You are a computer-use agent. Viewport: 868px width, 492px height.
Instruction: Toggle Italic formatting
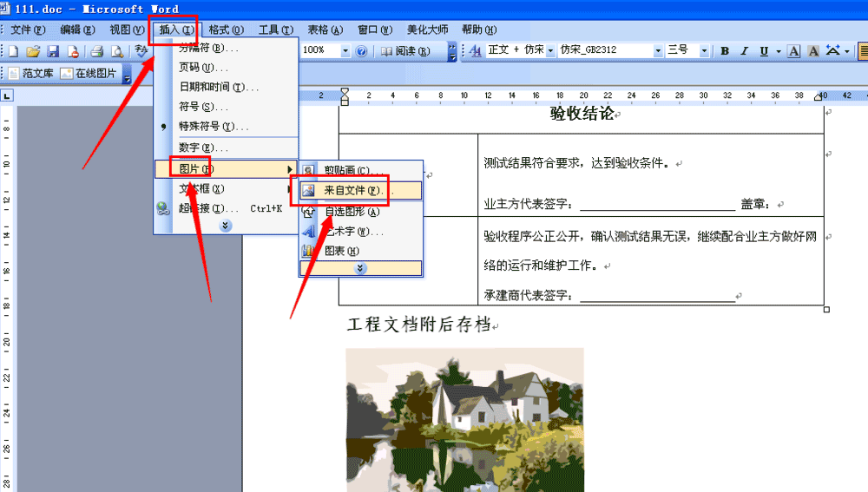click(744, 51)
